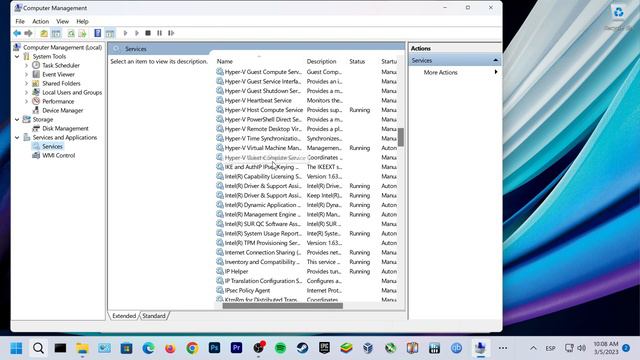Select Computer Management (Local) root node
Screen dimensions: 640x360
pyautogui.click(x=62, y=47)
